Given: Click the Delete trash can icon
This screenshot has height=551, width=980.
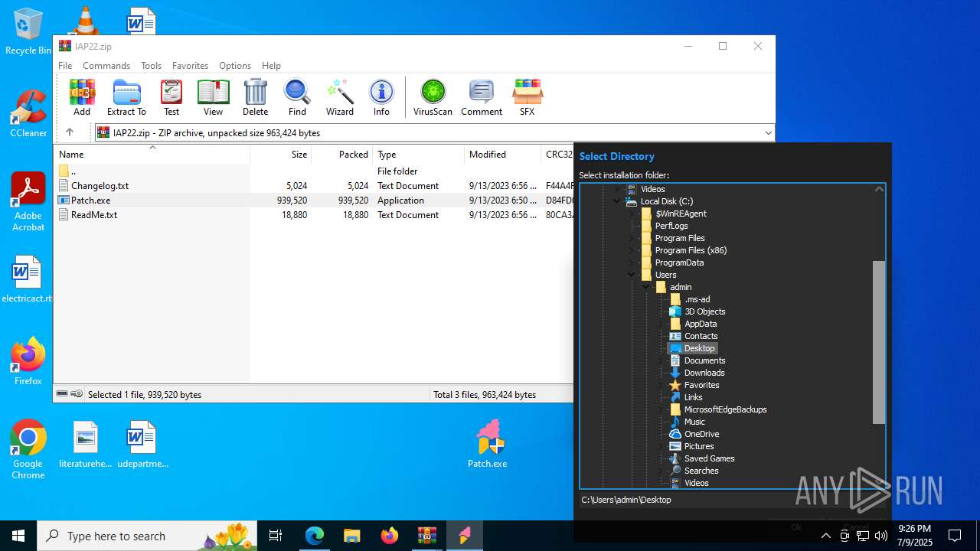Looking at the screenshot, I should (x=255, y=97).
